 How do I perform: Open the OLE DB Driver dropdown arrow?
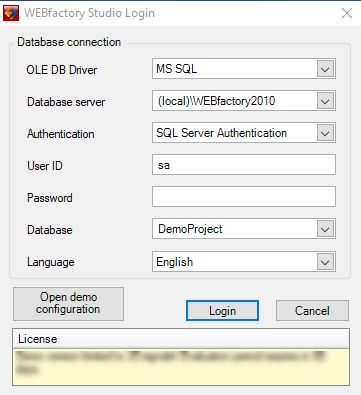(x=325, y=69)
